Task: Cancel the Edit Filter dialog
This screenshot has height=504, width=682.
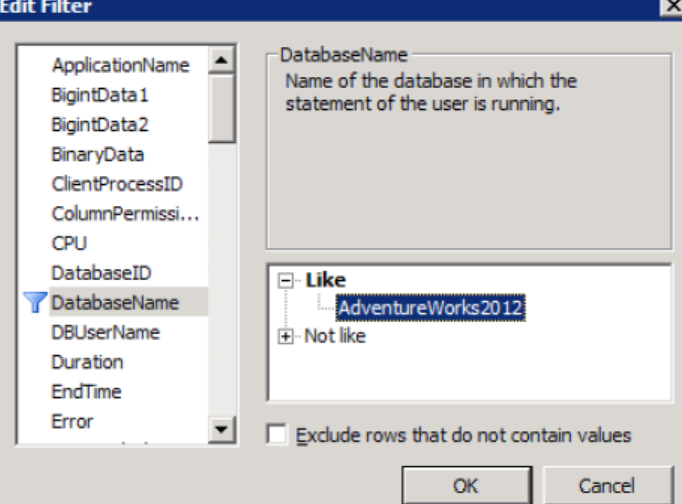Action: [x=608, y=485]
